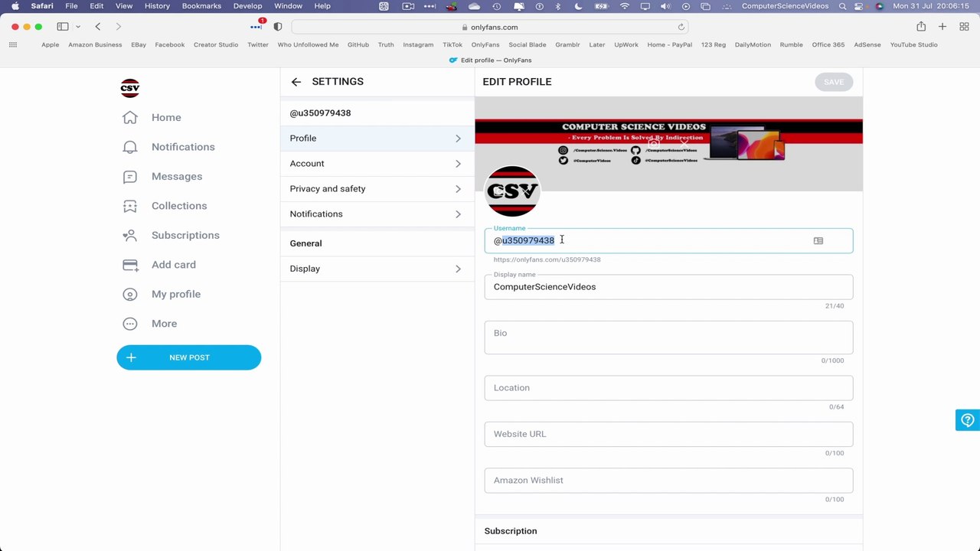980x551 pixels.
Task: Click into the Amazon Wishlist field
Action: tap(668, 481)
